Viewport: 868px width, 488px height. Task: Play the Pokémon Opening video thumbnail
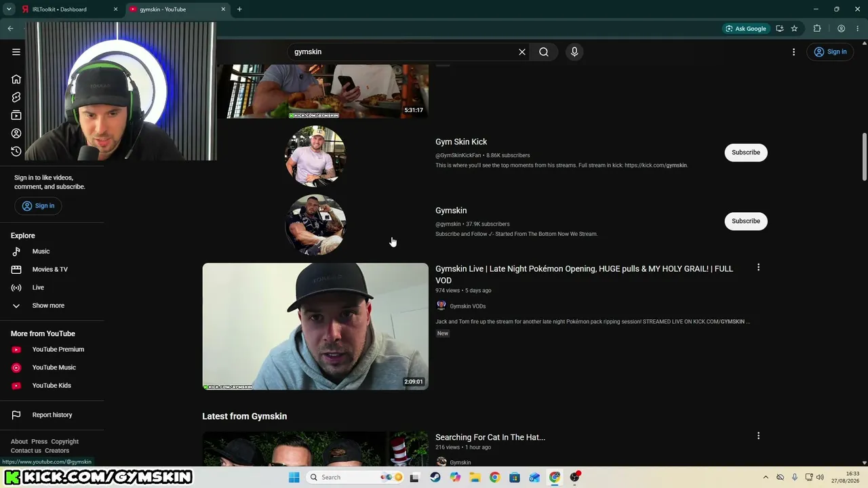point(315,326)
